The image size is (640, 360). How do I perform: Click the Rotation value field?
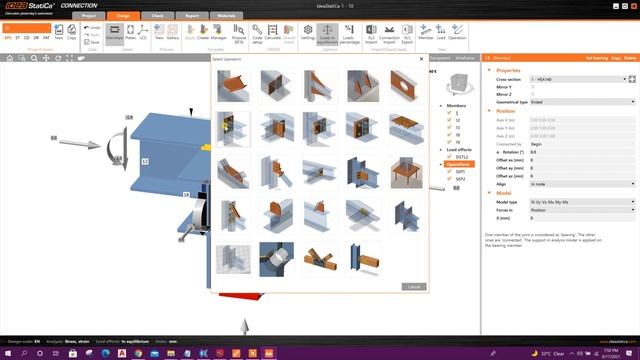click(582, 152)
